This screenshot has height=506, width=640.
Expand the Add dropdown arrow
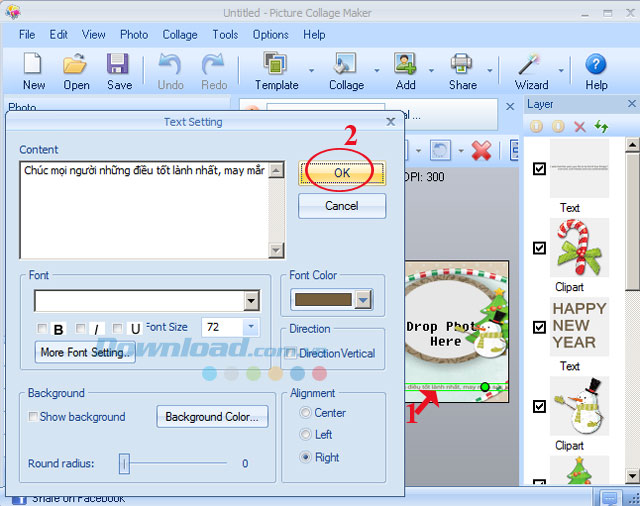coord(431,71)
